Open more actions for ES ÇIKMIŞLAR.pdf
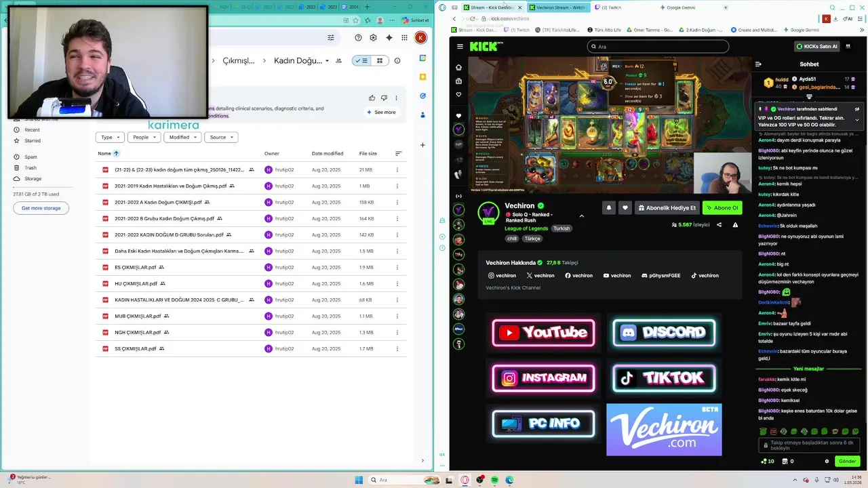The image size is (868, 488). (397, 267)
